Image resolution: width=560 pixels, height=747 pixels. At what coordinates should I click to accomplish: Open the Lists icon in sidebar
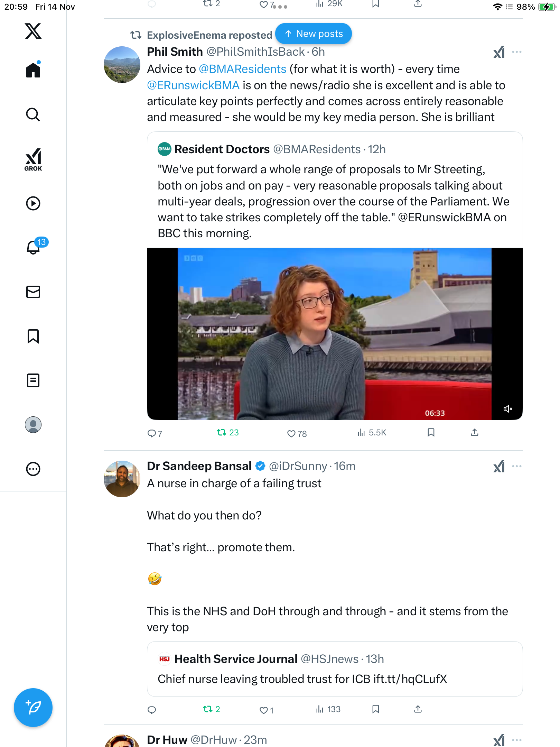click(x=33, y=380)
